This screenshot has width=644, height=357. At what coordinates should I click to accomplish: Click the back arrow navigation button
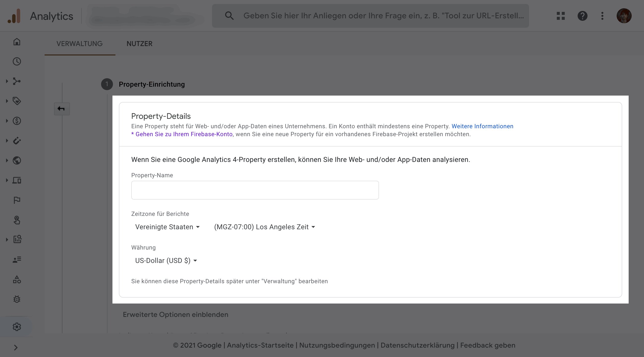[62, 109]
